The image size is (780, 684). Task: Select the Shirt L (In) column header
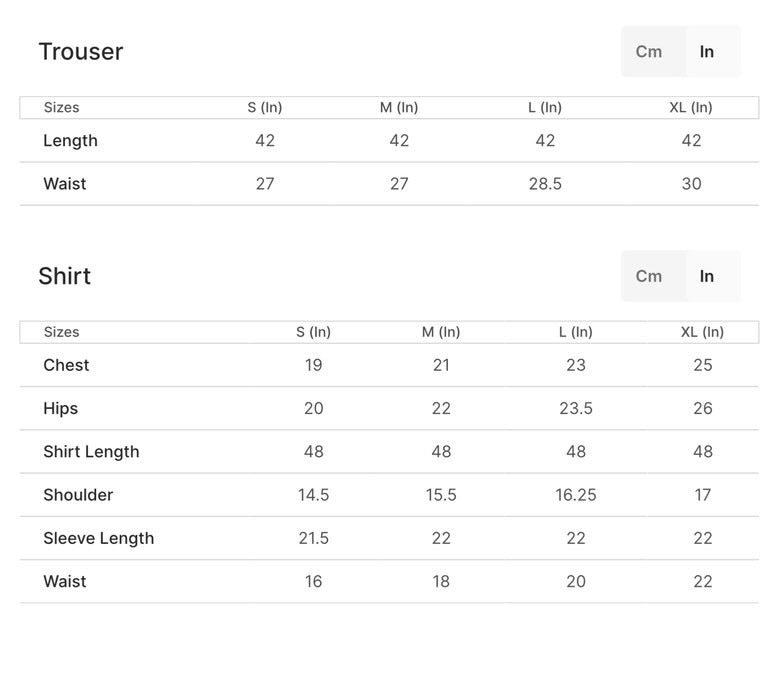[x=576, y=332]
